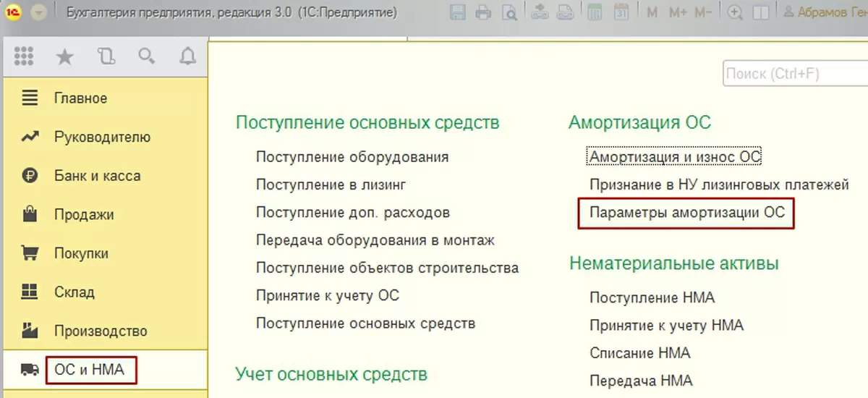Open Поступление объектов строительства link
The image size is (868, 398).
(387, 268)
